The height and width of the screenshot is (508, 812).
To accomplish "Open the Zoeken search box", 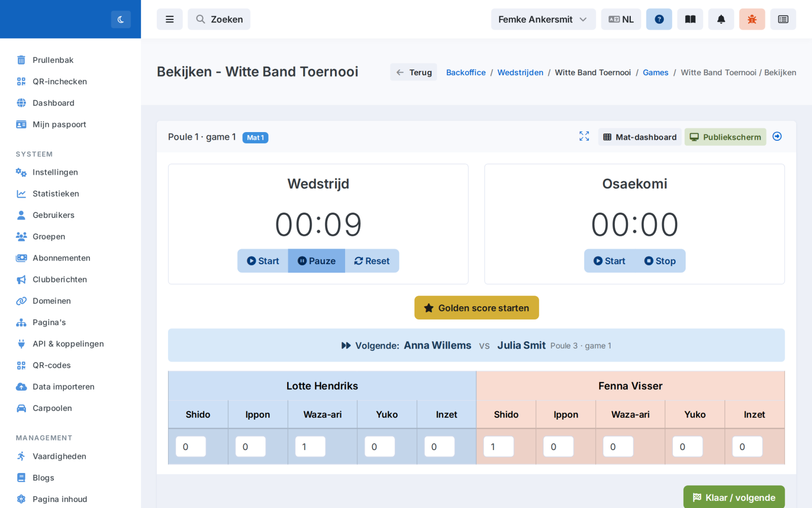I will click(x=219, y=19).
